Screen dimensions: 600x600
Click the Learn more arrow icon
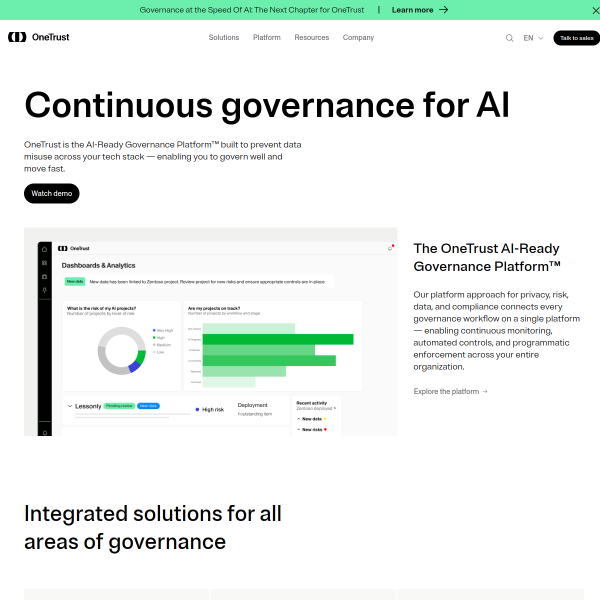pyautogui.click(x=443, y=10)
